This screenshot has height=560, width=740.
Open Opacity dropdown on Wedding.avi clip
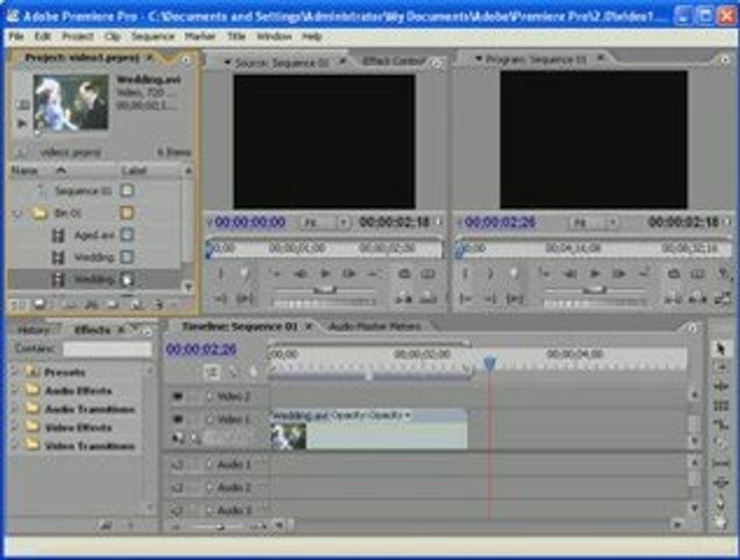(407, 415)
